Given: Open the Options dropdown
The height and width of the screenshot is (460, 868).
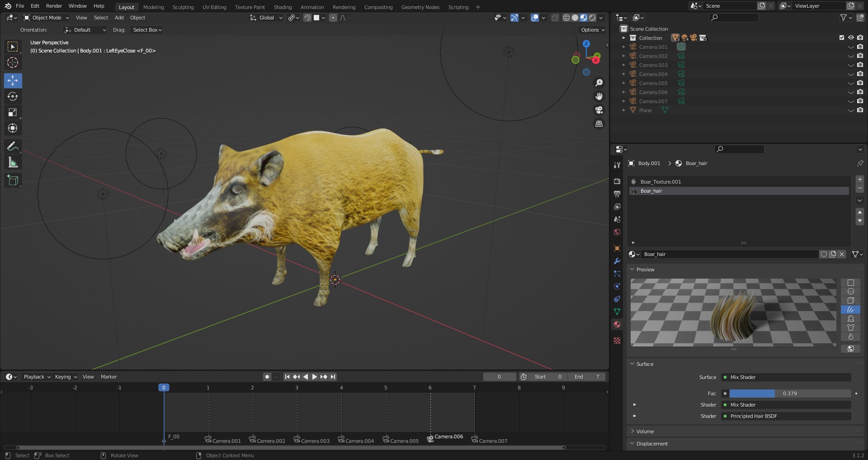Looking at the screenshot, I should (593, 30).
